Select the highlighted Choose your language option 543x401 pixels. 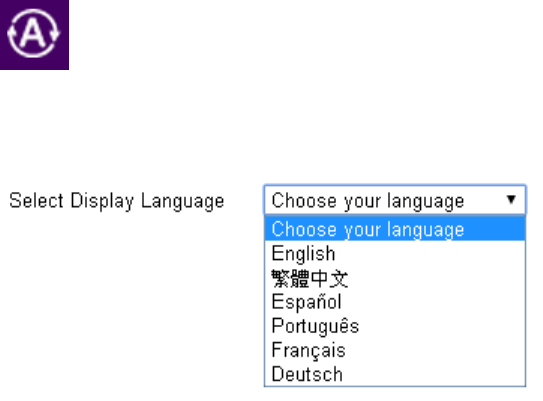[x=395, y=229]
